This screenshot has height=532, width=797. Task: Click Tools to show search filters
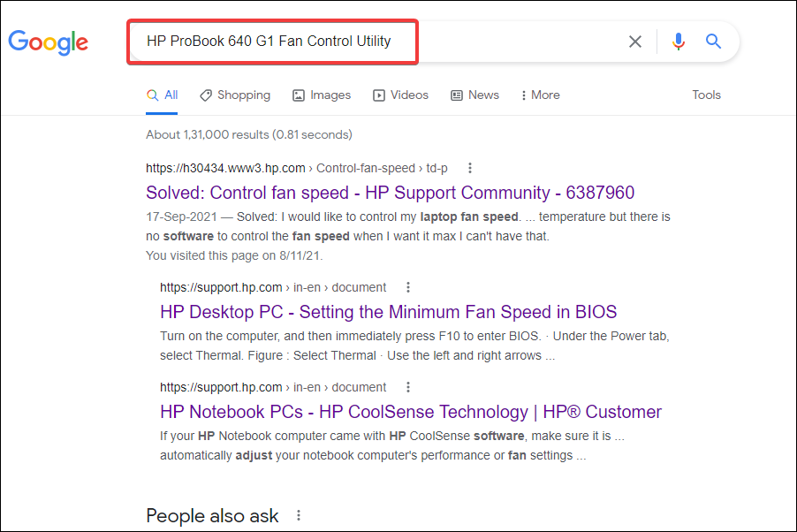[x=706, y=95]
